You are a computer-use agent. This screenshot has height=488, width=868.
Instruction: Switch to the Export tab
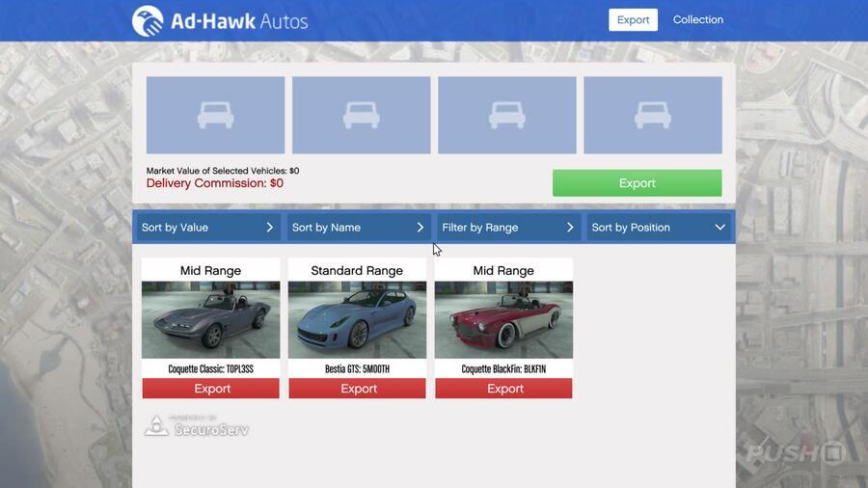(633, 20)
